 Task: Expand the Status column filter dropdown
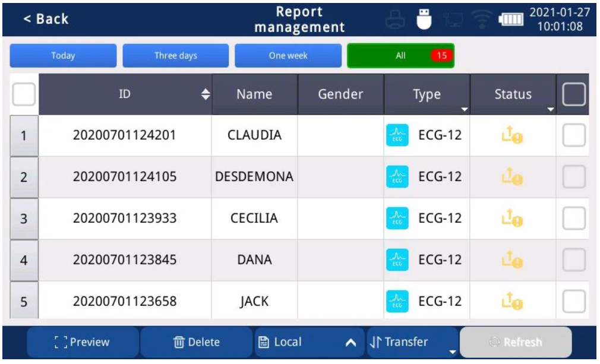[550, 109]
